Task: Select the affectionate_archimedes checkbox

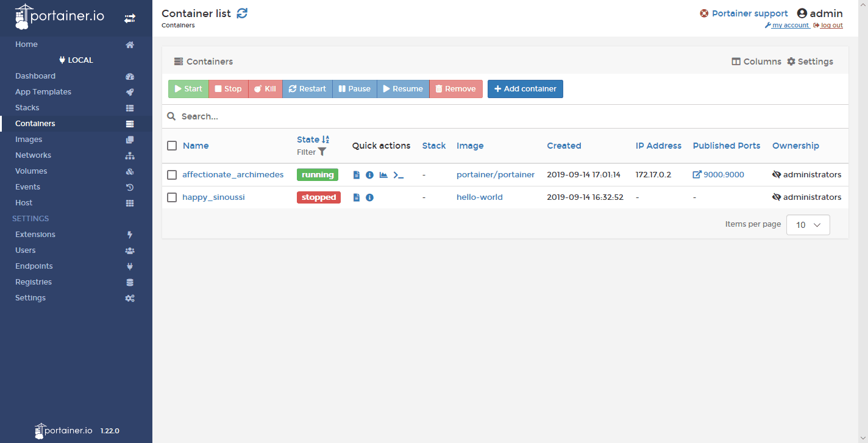Action: 172,175
